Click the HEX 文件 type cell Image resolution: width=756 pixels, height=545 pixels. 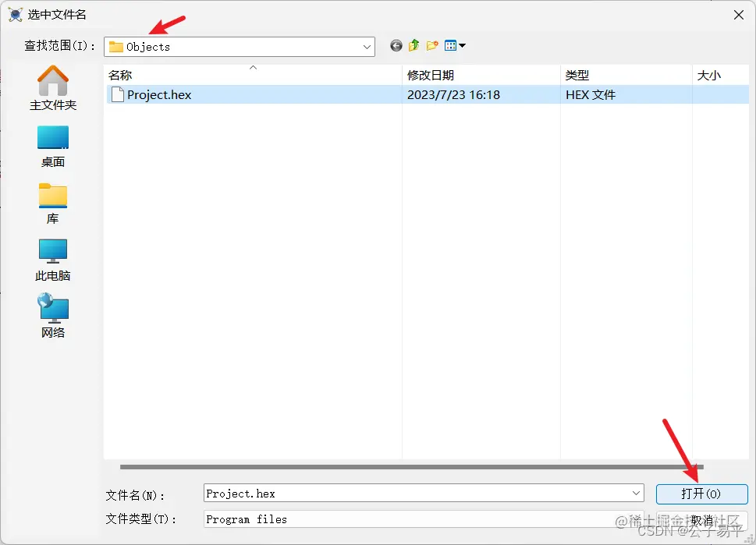(591, 95)
